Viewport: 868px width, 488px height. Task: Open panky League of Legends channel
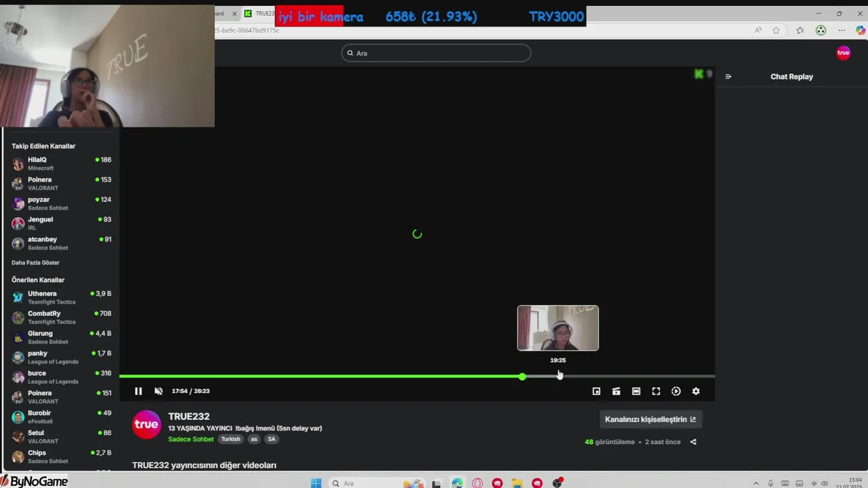[61, 357]
